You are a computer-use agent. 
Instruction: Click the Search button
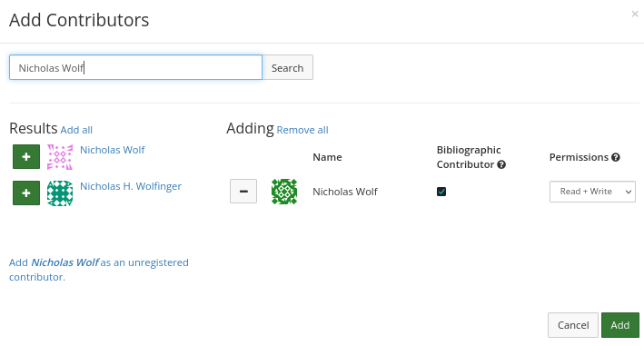288,68
